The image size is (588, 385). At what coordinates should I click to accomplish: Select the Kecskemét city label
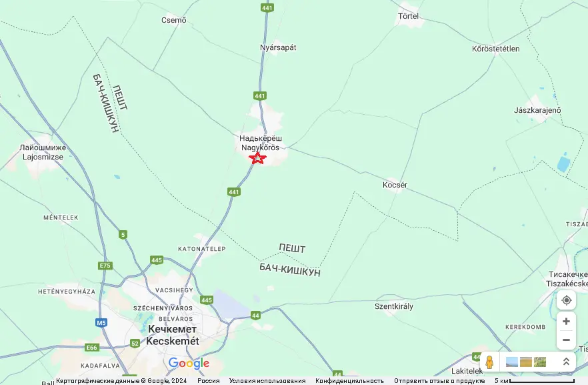(x=173, y=341)
